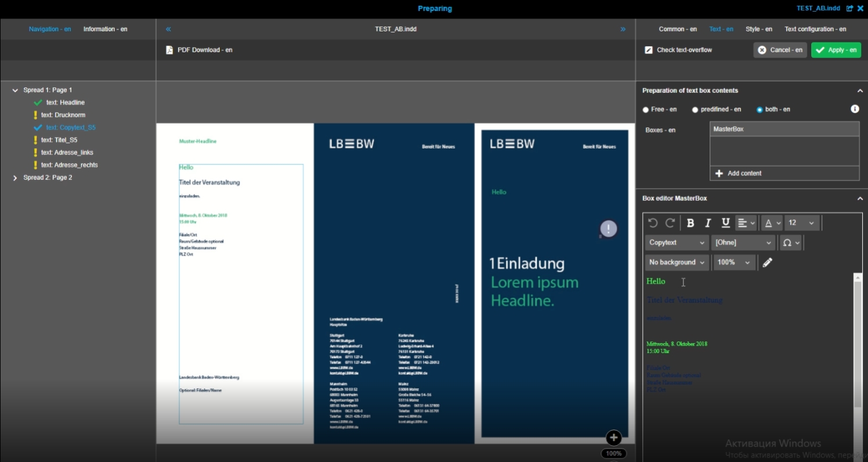Click the warning icon beside text: Titel_S5

click(36, 140)
